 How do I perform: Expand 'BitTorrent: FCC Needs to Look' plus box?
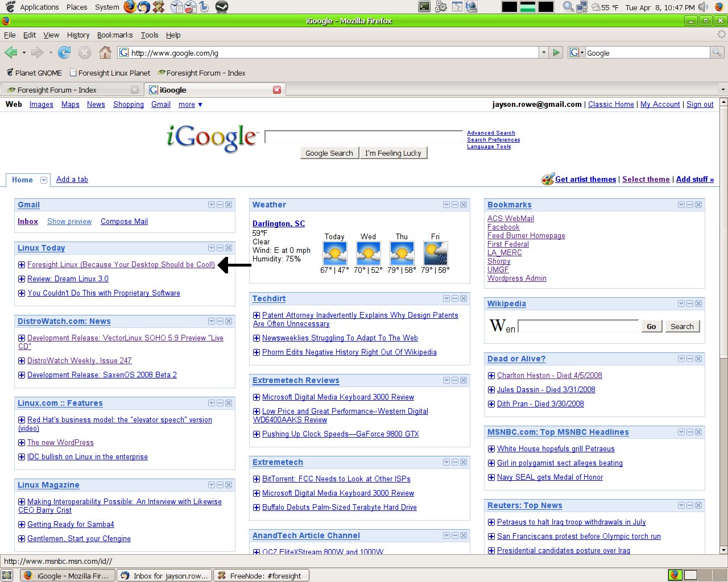click(x=257, y=479)
